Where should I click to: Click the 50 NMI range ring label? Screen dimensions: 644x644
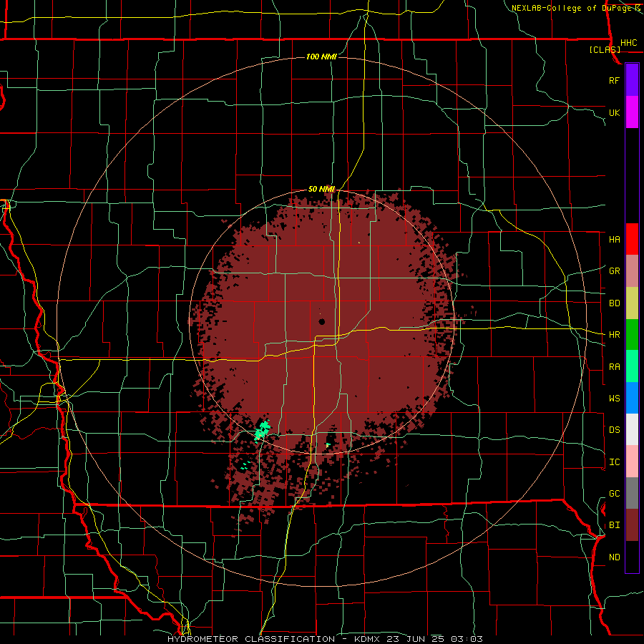point(321,189)
